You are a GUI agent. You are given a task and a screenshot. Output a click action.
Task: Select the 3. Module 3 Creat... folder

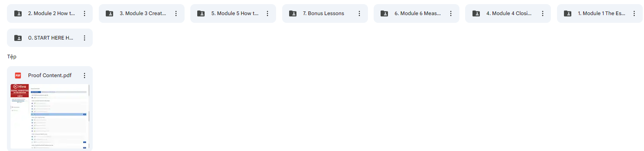(141, 13)
